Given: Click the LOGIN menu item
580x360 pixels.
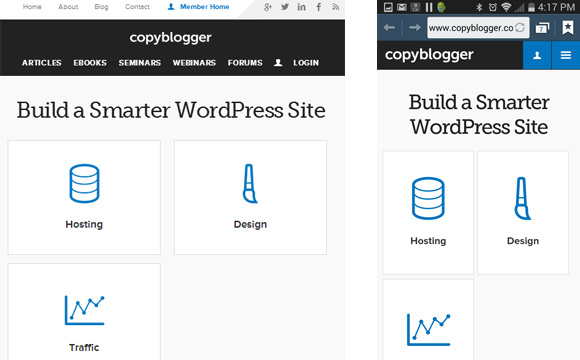Looking at the screenshot, I should pos(306,63).
